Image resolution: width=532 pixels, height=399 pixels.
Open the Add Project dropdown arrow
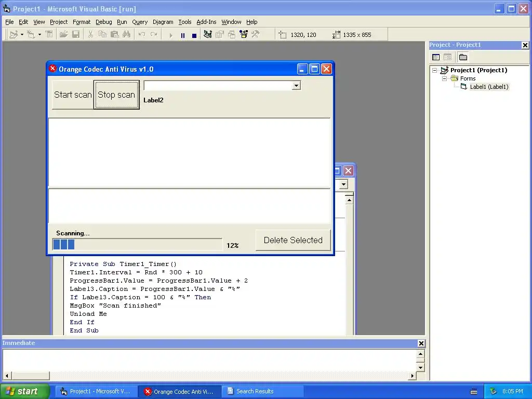22,35
